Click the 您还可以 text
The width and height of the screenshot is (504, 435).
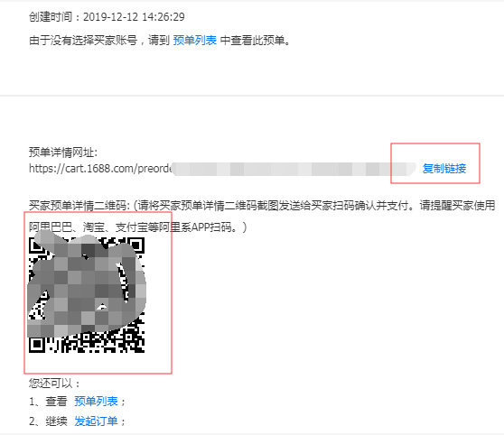click(54, 383)
